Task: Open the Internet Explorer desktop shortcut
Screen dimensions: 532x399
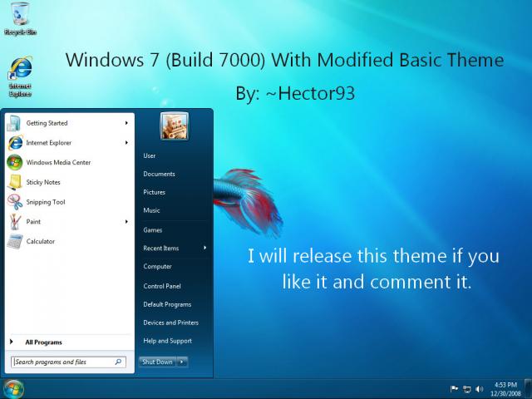Action: tap(20, 76)
